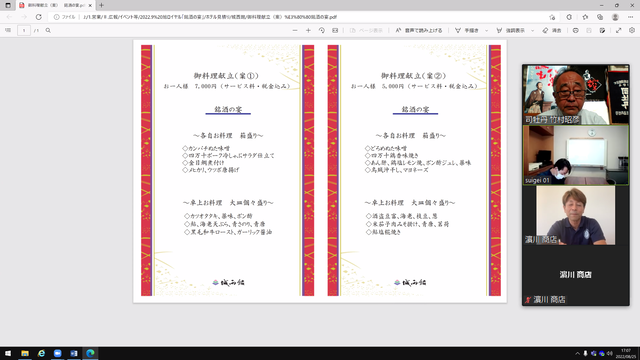Zoom in the PDF
The height and width of the screenshot is (360, 640).
[308, 30]
